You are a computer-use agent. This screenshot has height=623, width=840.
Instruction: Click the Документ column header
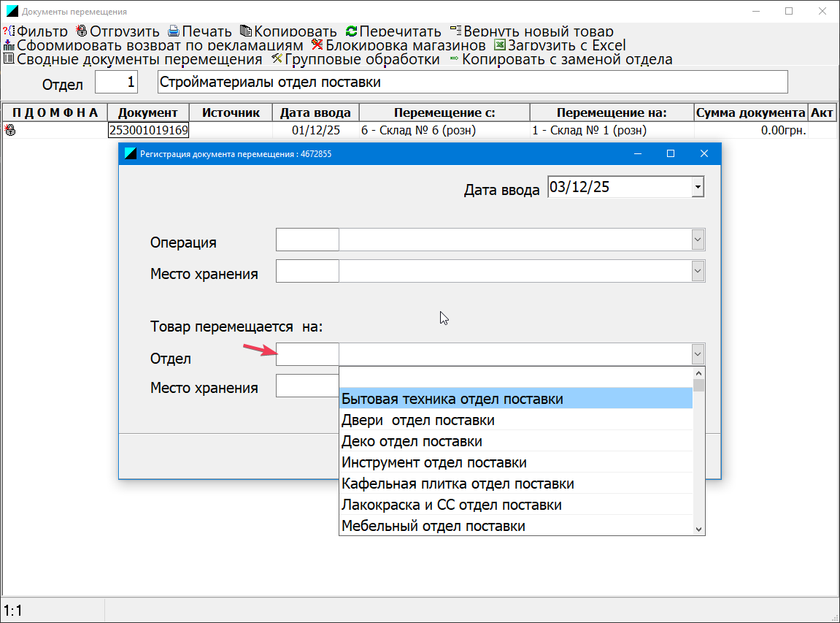(148, 112)
